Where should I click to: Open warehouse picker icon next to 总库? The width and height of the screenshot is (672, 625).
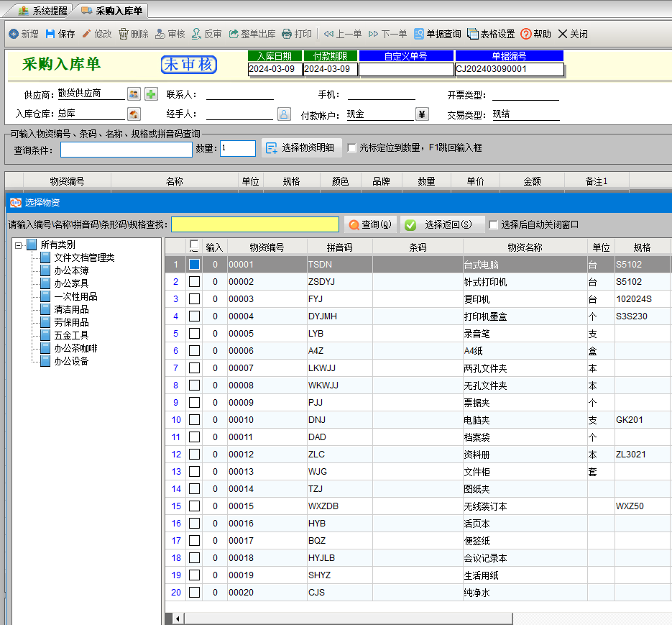tap(134, 114)
